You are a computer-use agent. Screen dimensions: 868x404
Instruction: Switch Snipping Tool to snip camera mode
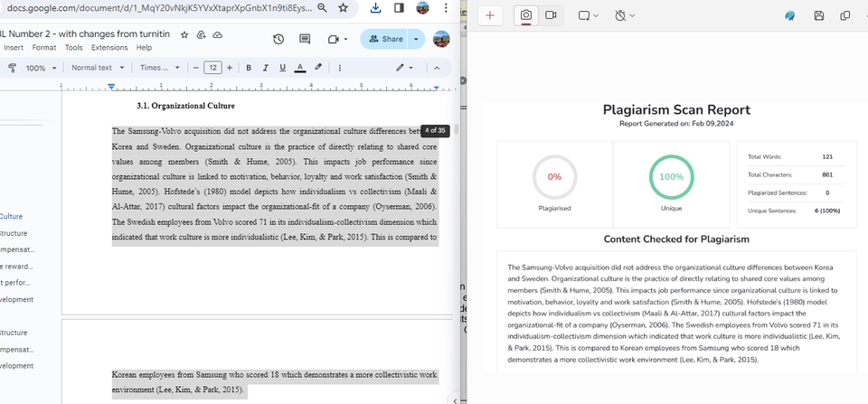(526, 15)
